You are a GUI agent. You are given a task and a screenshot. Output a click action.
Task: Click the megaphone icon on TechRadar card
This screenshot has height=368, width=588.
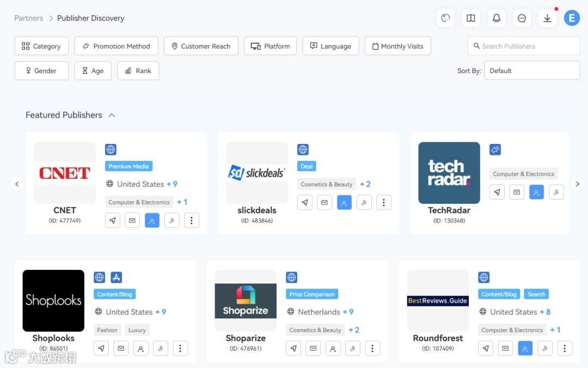[495, 149]
